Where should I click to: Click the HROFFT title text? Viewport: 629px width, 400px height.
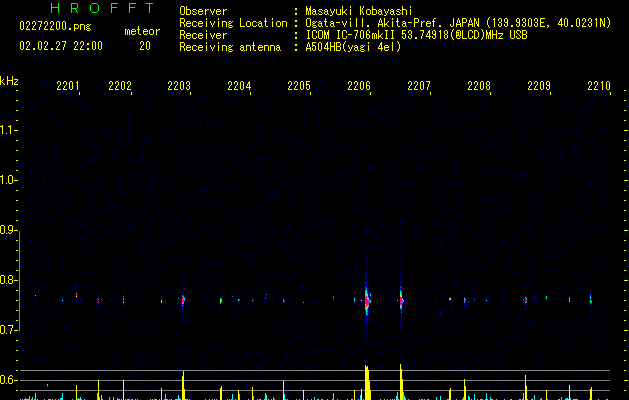102,8
